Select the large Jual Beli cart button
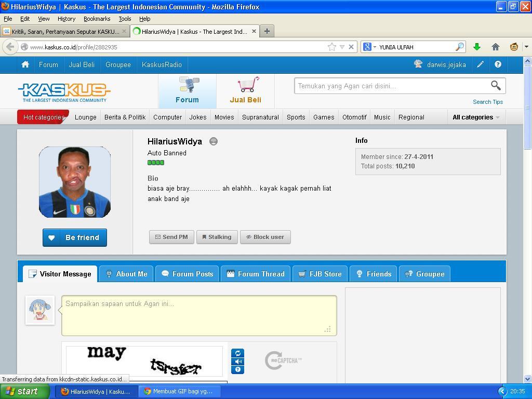532x399 pixels. click(x=246, y=91)
